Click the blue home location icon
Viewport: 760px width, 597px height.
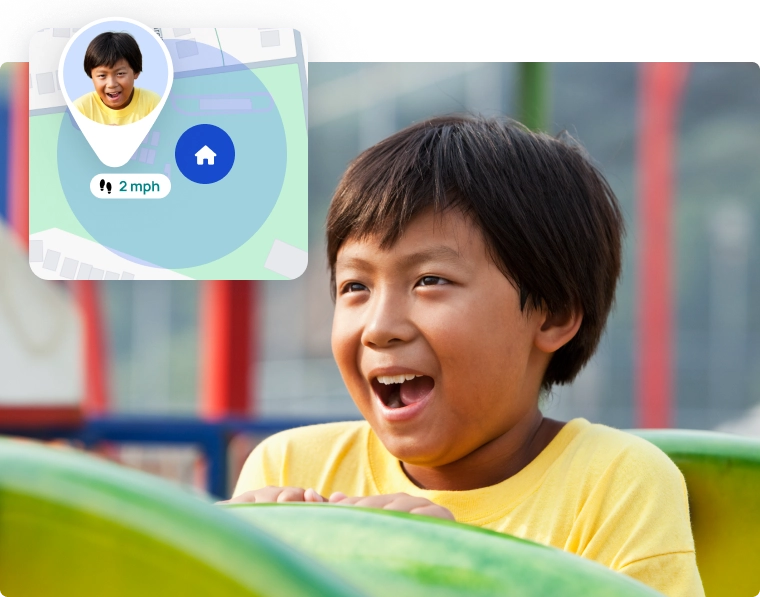coord(205,154)
